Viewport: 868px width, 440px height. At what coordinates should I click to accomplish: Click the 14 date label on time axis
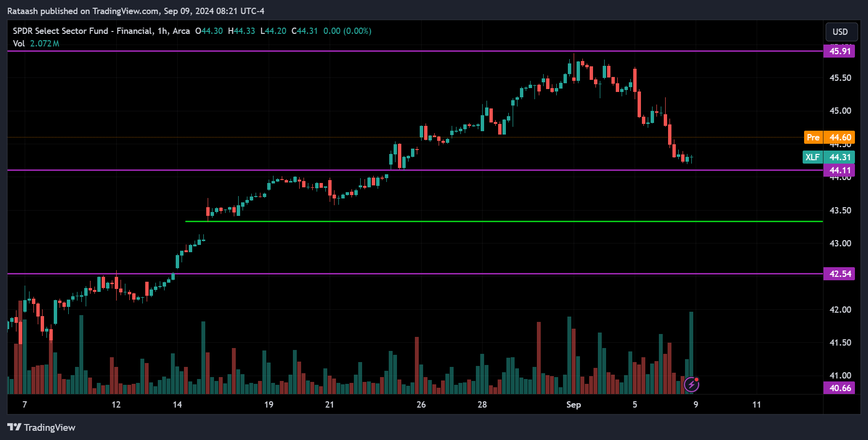pos(177,405)
